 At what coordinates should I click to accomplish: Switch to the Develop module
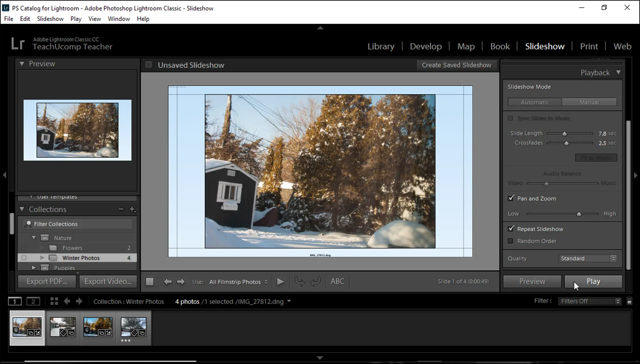(425, 46)
